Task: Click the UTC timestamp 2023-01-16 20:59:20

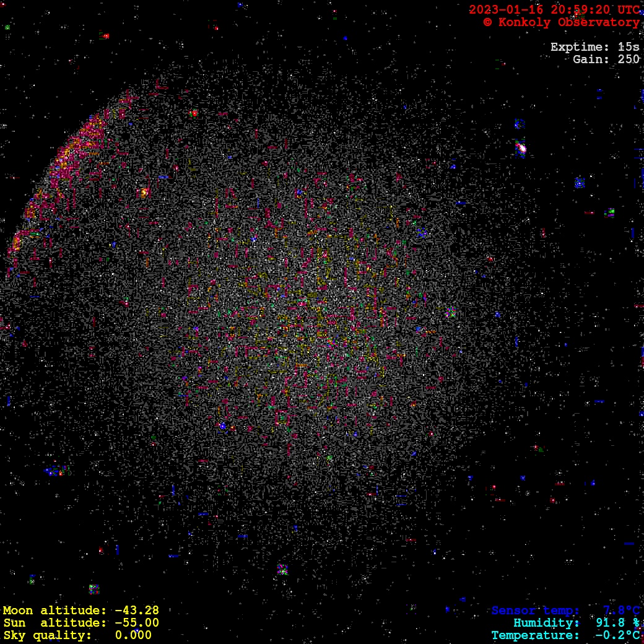Action: [x=554, y=9]
